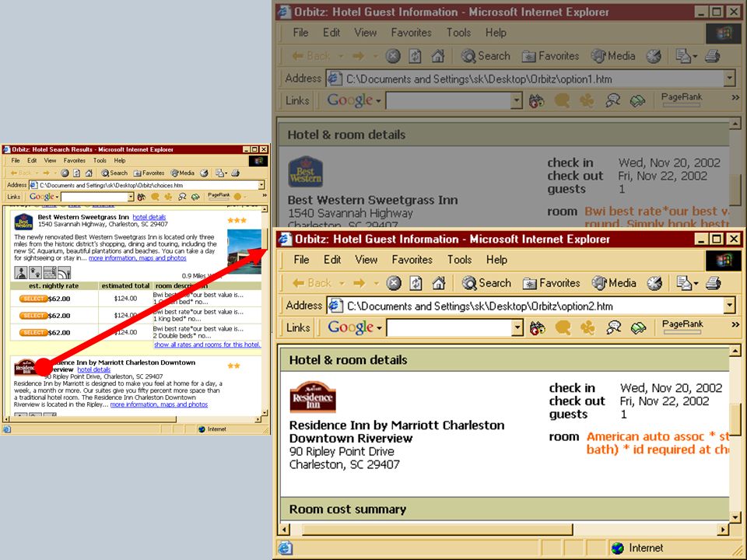
Task: Click the Best Western hotel photo thumbnail
Action: click(x=244, y=252)
